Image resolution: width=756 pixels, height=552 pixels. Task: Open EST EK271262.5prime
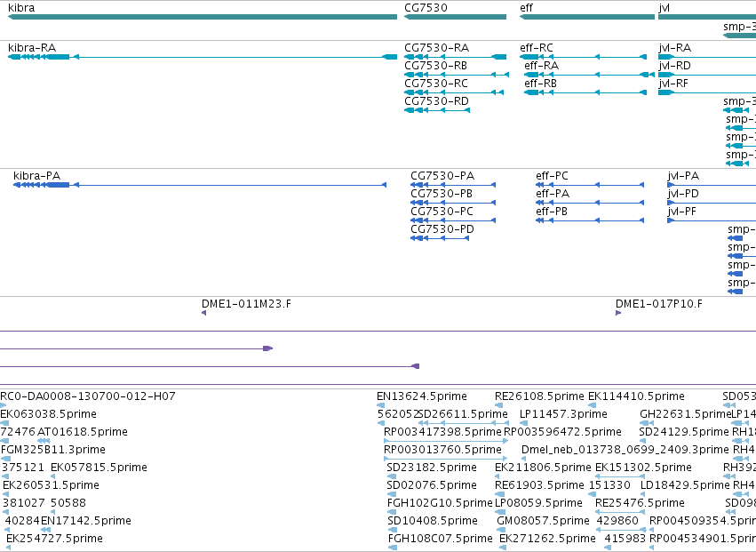547,539
